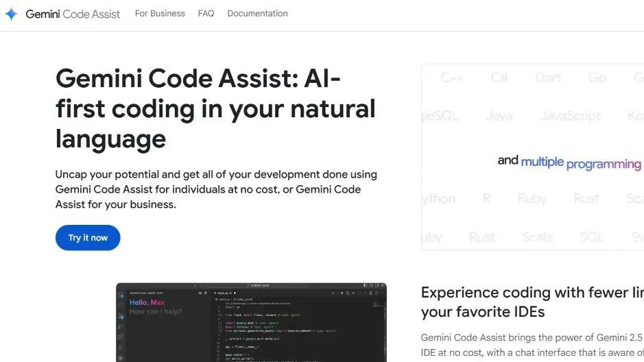Go to the FAQ page
The width and height of the screenshot is (644, 362).
206,14
